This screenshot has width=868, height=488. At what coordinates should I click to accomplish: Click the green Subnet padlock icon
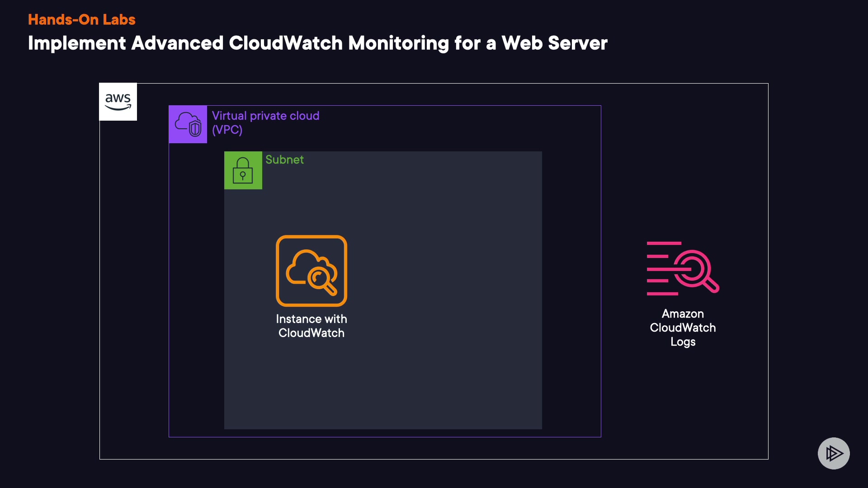click(x=243, y=170)
